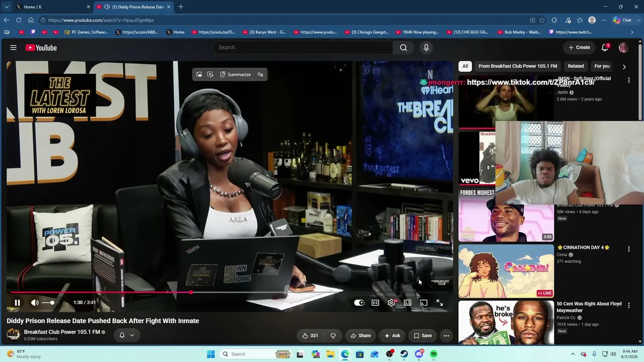
Task: Toggle the autoplay switch in the player
Action: click(x=359, y=303)
